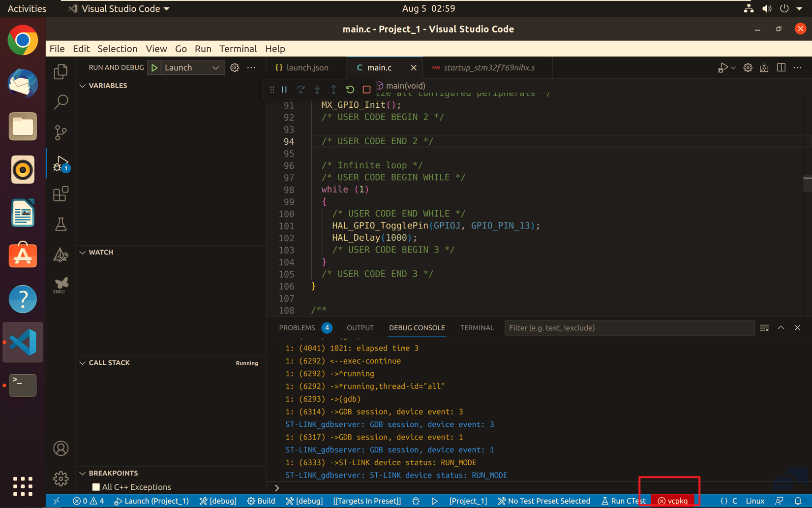812x508 pixels.
Task: Switch to the OUTPUT panel tab
Action: point(360,328)
